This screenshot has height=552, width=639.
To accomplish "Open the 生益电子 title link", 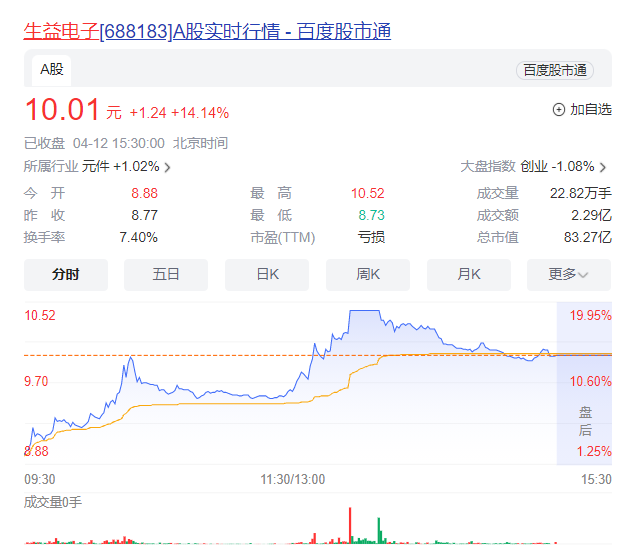I will 61,31.
